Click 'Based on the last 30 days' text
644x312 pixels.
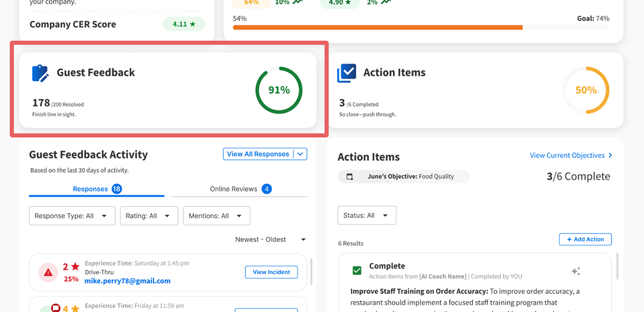click(x=79, y=170)
